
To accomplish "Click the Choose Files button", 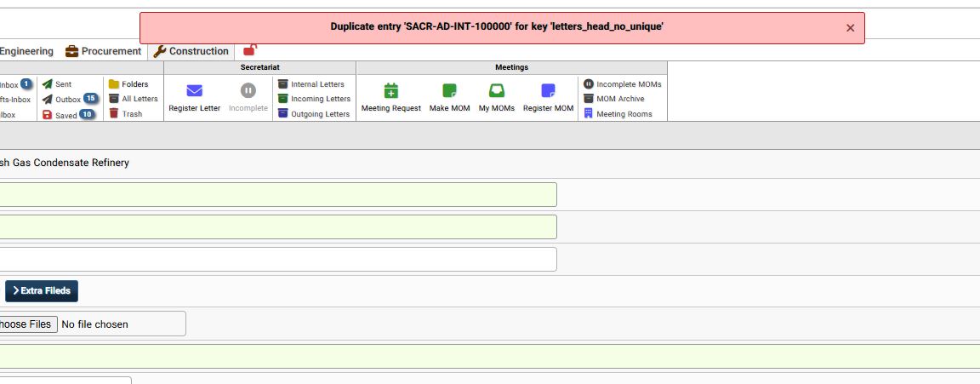I will pyautogui.click(x=27, y=324).
